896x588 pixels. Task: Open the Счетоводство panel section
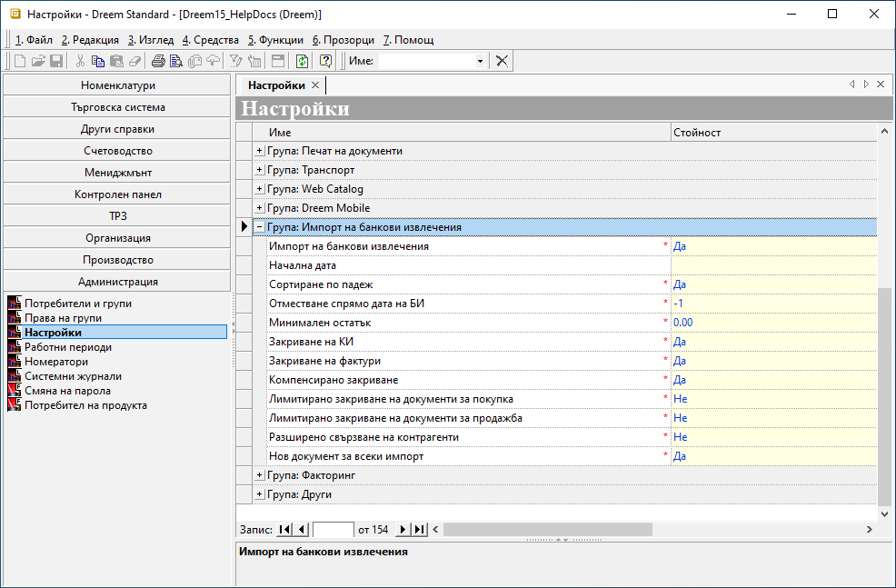[x=117, y=151]
